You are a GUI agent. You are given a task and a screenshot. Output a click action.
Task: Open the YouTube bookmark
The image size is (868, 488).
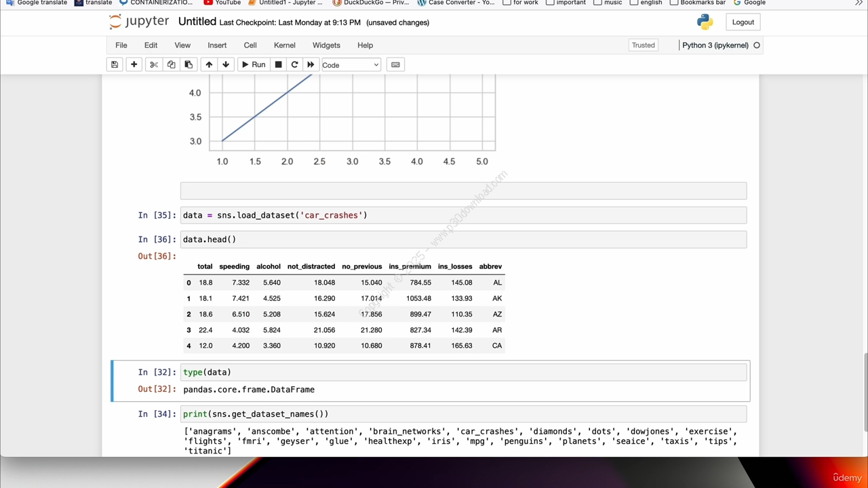pyautogui.click(x=222, y=3)
